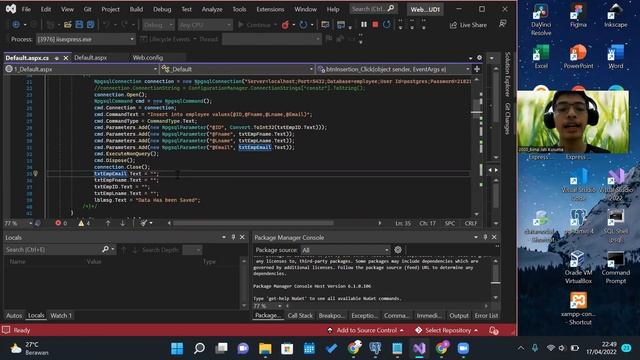
Task: Click the Navigate Backward toolbar icon
Action: click(16, 25)
